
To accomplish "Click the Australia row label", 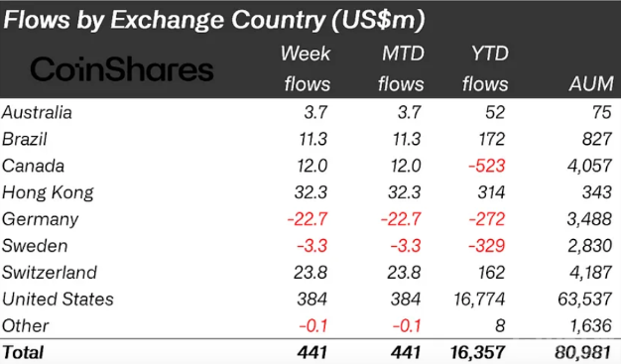I will tap(37, 112).
